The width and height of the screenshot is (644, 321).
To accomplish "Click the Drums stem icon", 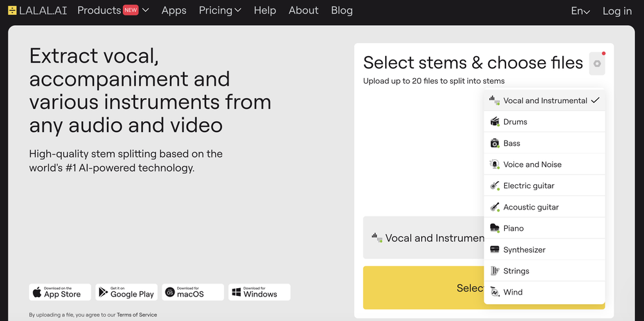I will tap(495, 122).
